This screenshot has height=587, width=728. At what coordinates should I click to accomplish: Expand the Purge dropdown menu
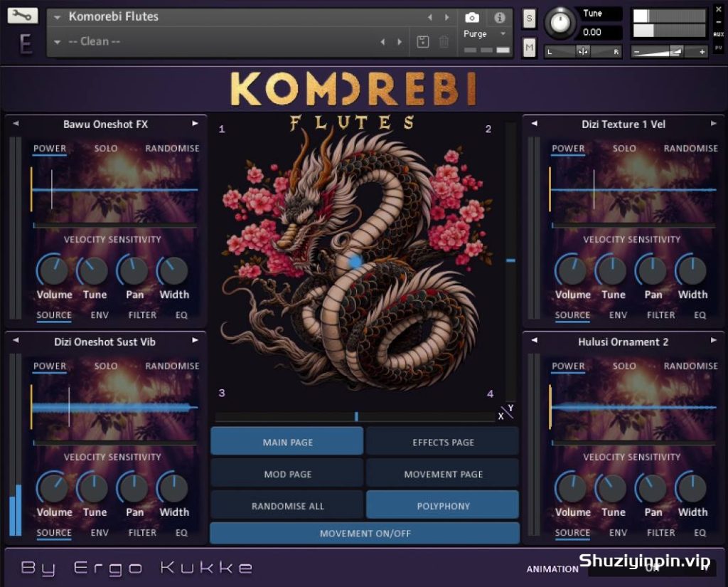coord(503,33)
